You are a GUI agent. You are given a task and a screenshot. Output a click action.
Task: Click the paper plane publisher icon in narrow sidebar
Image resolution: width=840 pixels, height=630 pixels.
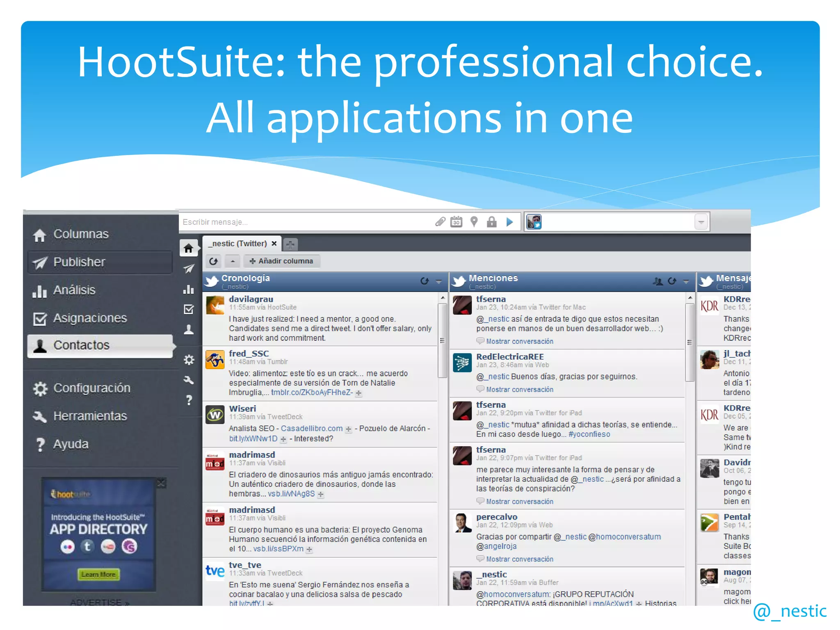tap(189, 269)
